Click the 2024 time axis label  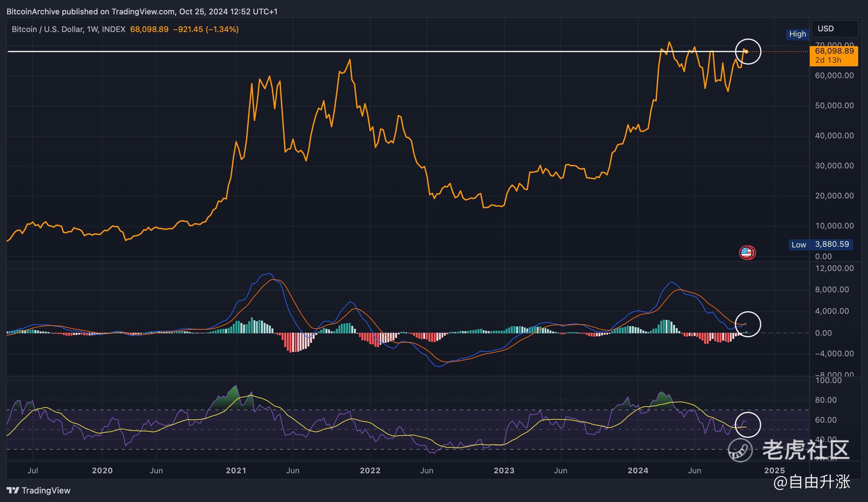[638, 470]
